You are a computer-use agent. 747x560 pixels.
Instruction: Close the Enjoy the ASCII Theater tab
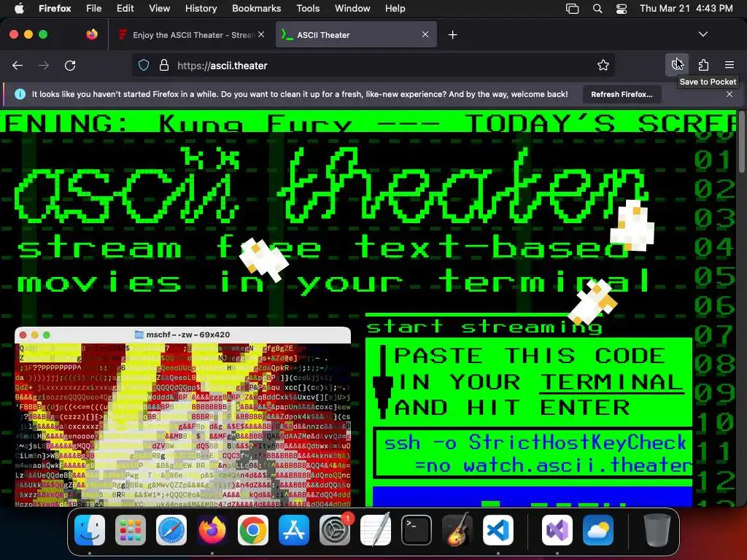point(261,34)
